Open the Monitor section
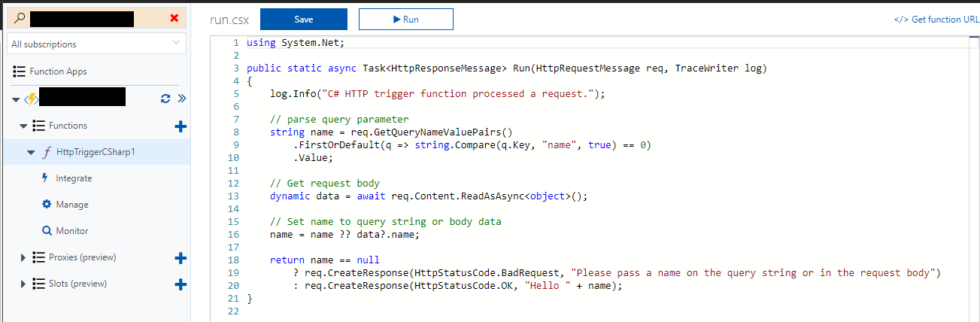Viewport: 980px width, 322px height. [72, 231]
